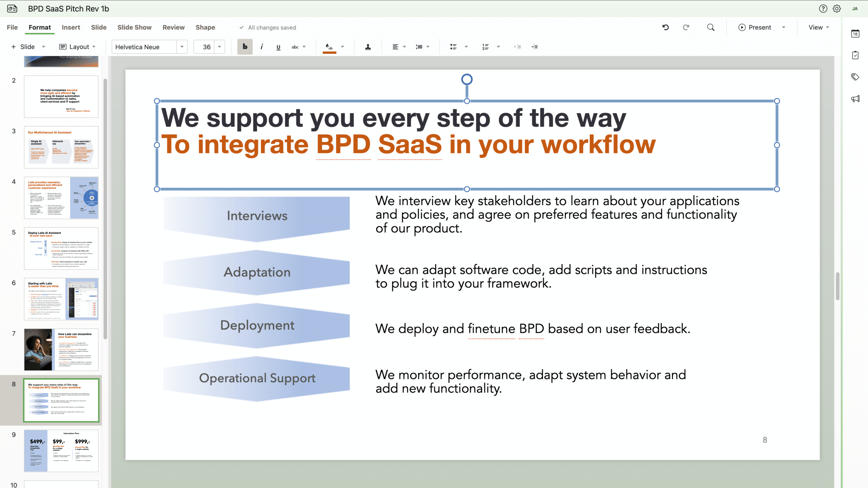The image size is (868, 488).
Task: Open the megaphone announcements icon
Action: 855,99
